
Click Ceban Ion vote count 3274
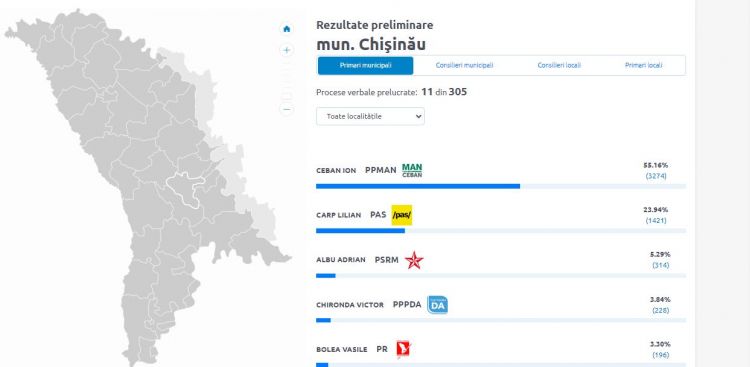[x=656, y=176]
